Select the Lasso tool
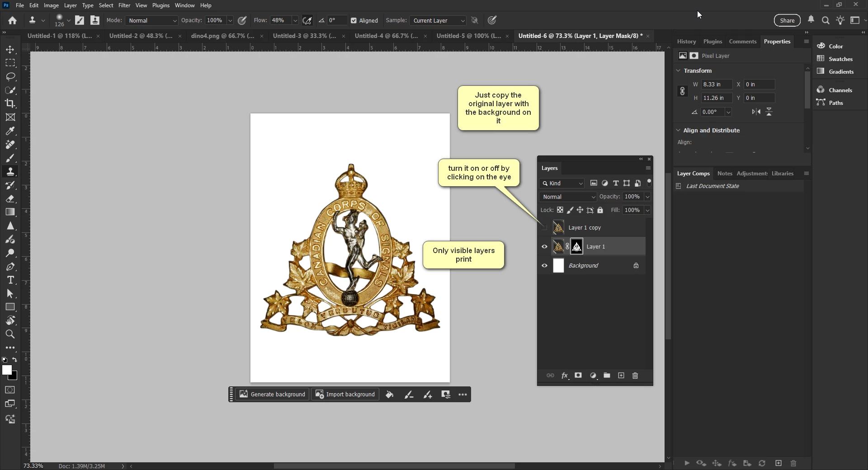The width and height of the screenshot is (868, 470). pyautogui.click(x=10, y=76)
